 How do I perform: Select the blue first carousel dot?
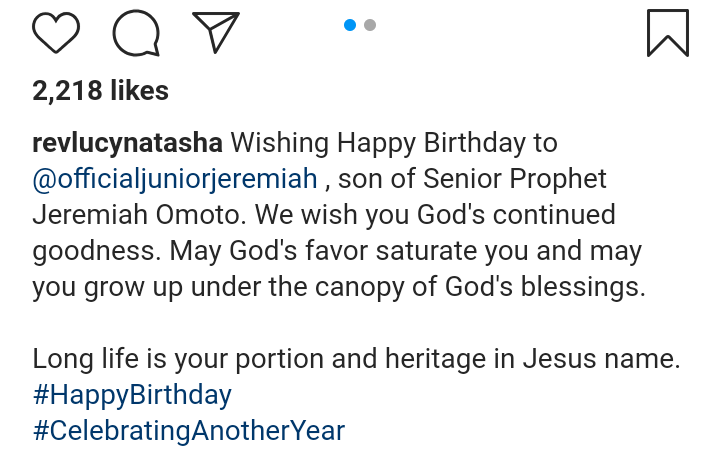[350, 25]
